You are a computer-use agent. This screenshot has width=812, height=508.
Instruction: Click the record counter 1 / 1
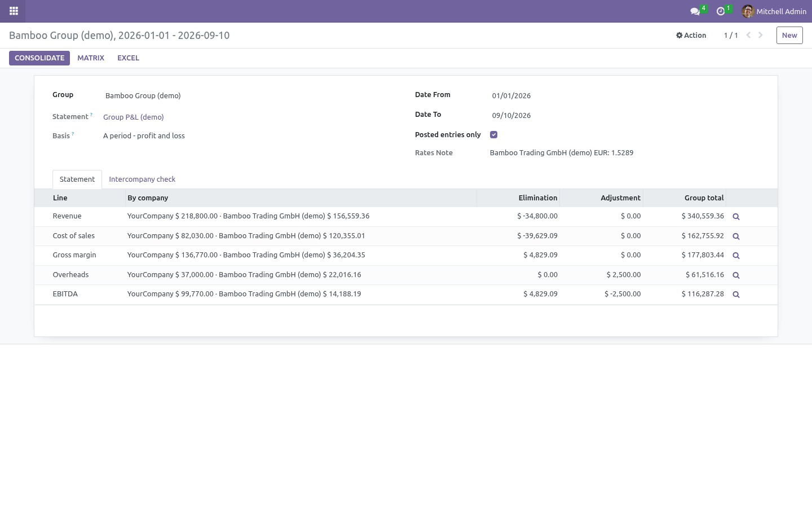point(731,35)
